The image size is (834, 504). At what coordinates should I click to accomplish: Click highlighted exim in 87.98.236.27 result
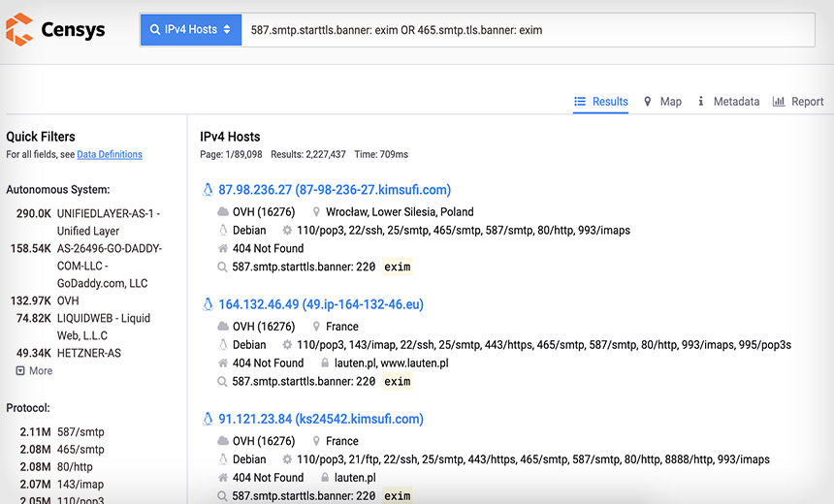pos(398,267)
